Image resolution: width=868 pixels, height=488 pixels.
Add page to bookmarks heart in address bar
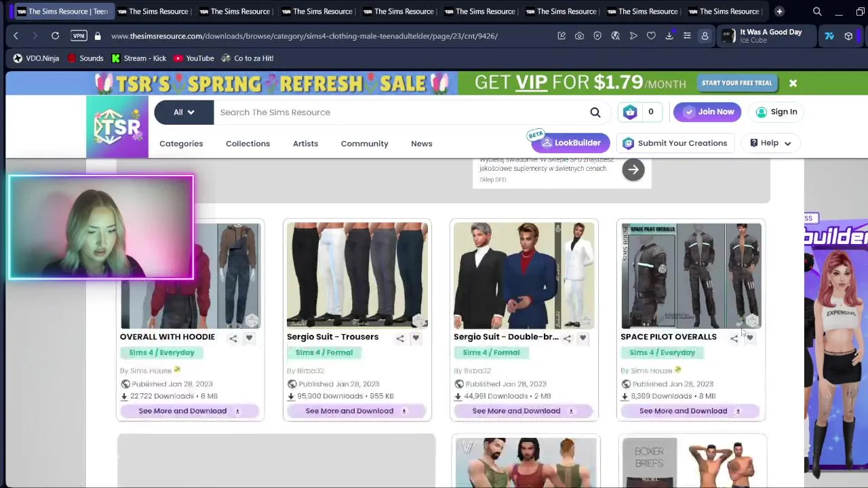point(651,36)
